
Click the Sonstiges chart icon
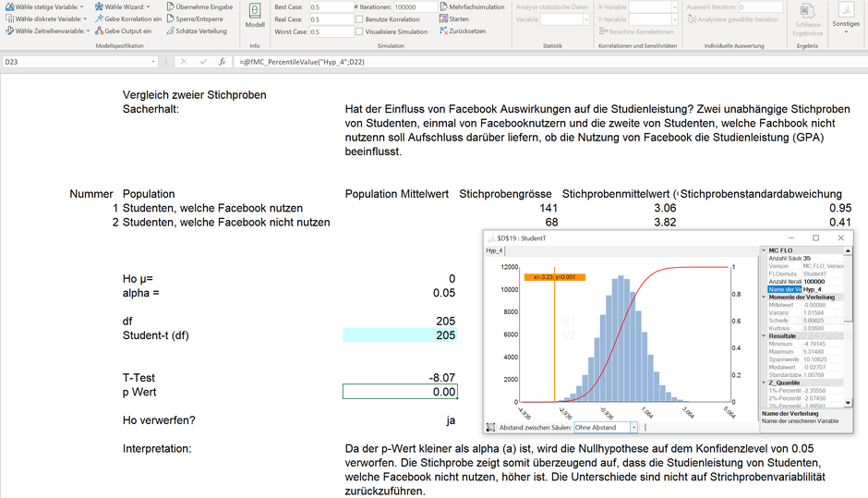pos(846,10)
